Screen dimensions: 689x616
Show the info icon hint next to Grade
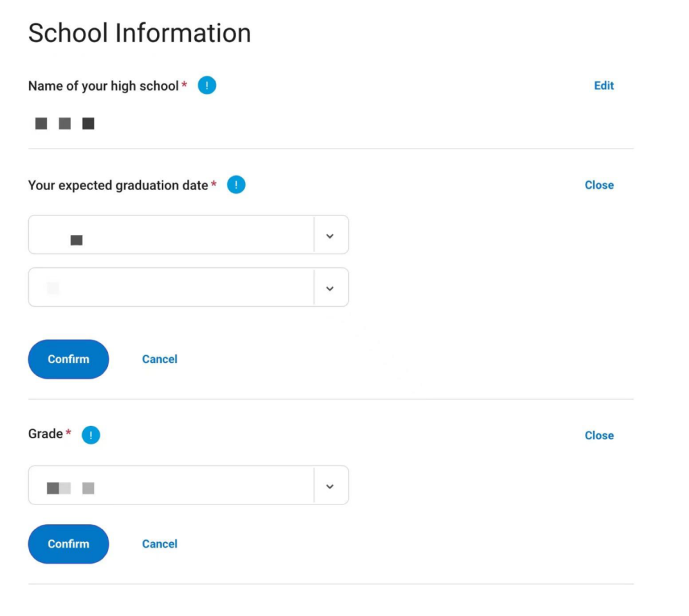click(x=91, y=435)
